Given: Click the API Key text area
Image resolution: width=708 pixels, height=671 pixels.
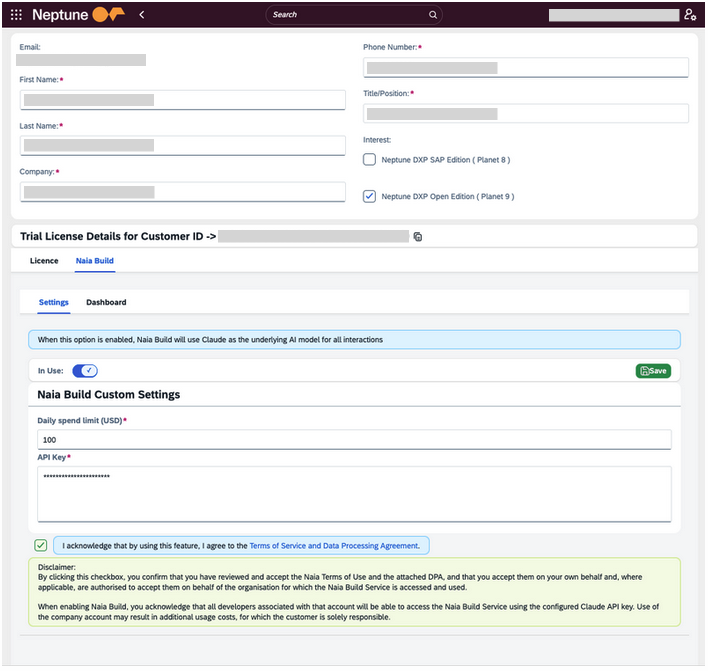Looking at the screenshot, I should tap(354, 494).
